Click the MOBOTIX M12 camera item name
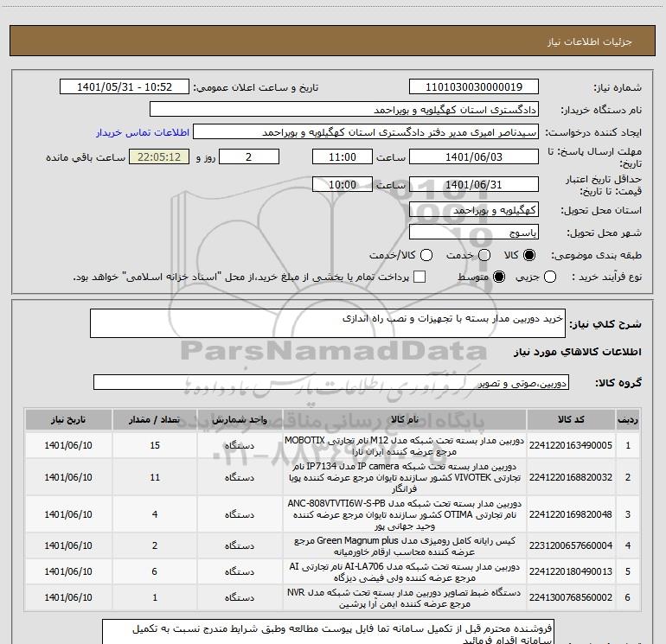 pos(405,445)
